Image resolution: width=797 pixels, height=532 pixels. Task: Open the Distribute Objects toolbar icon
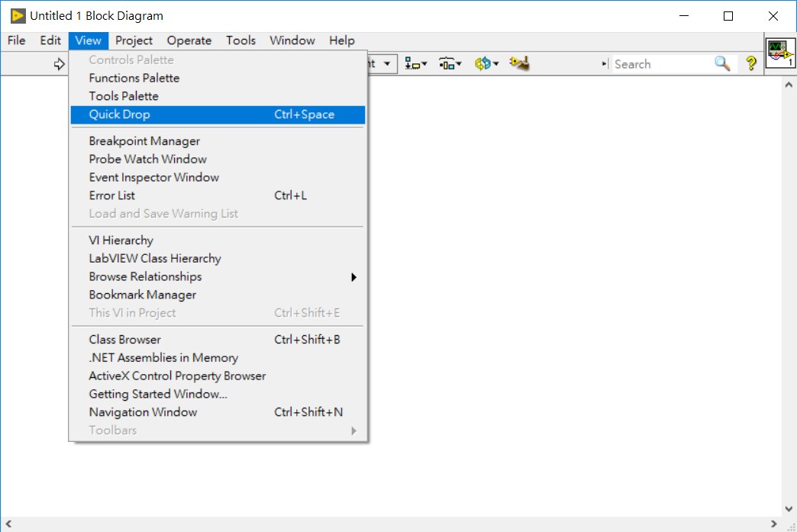450,63
